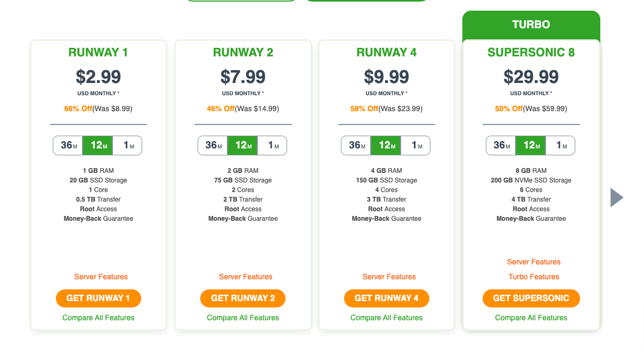Click the next plans arrow
This screenshot has height=358, width=644.
617,197
